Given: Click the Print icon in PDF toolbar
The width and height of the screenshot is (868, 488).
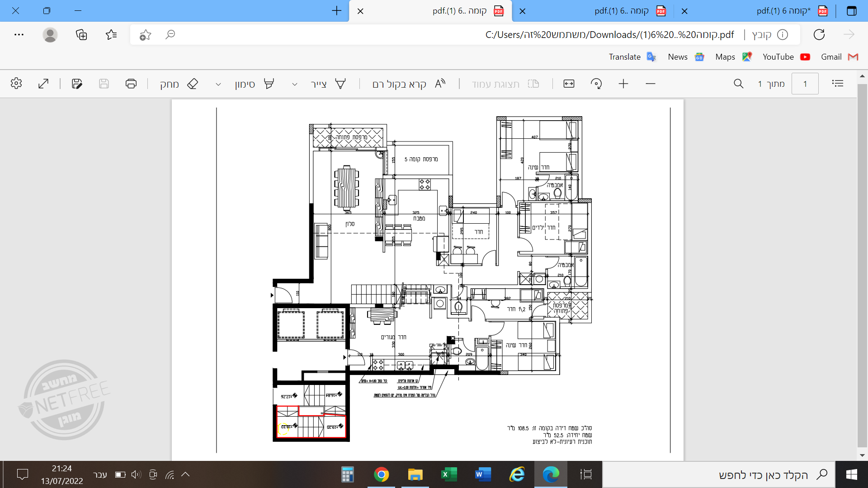Looking at the screenshot, I should pos(131,84).
